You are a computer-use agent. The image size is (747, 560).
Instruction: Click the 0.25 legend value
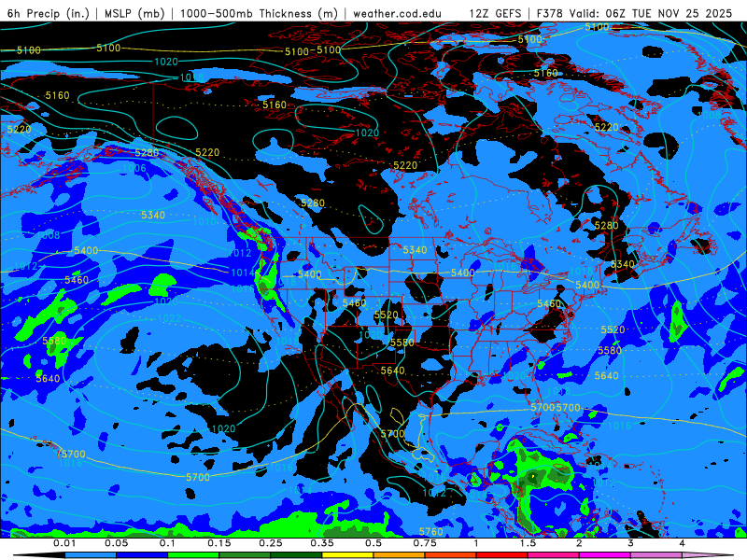(271, 543)
